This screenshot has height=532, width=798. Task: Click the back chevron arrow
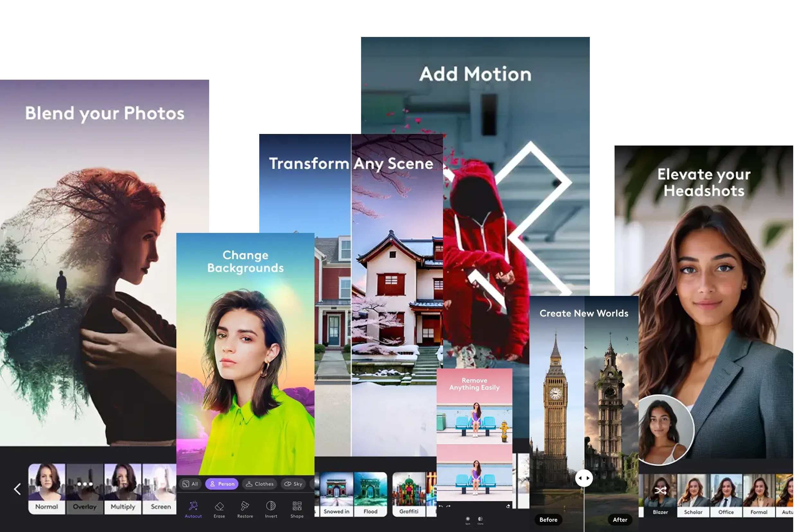pyautogui.click(x=17, y=489)
